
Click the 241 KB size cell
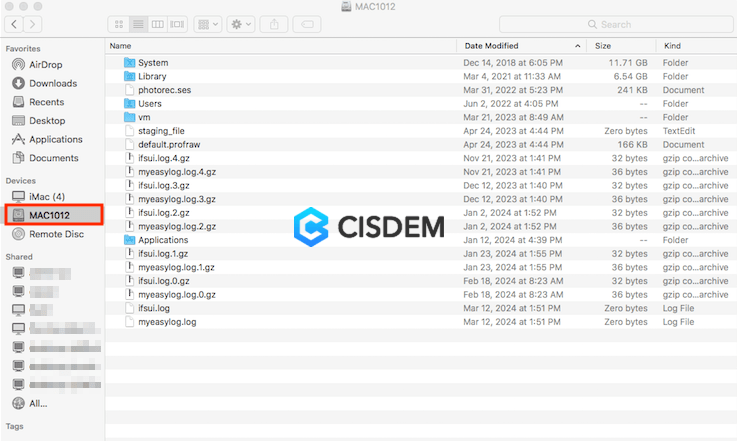(632, 90)
